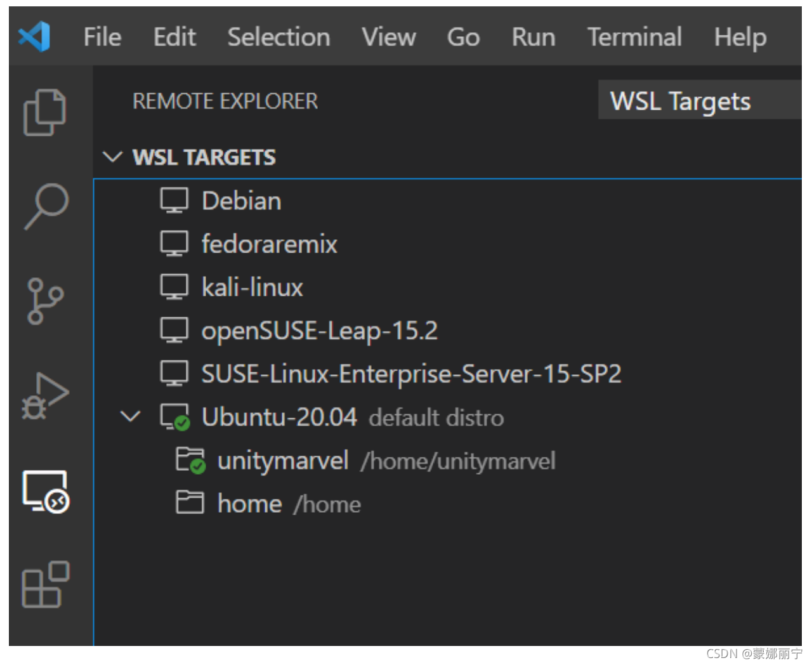Open the Edit menu
The width and height of the screenshot is (812, 665).
(174, 37)
